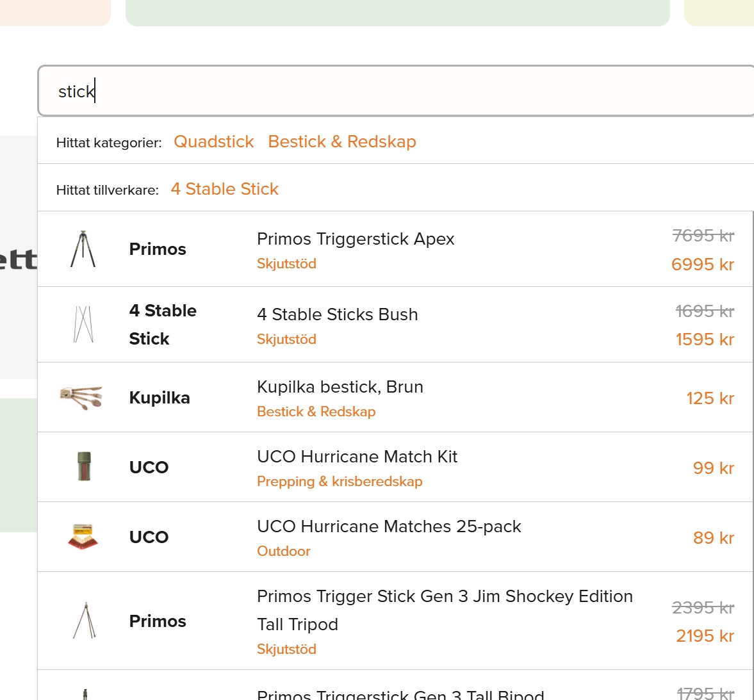
Task: Open the 4 Stable Stick manufacturer link
Action: (224, 189)
